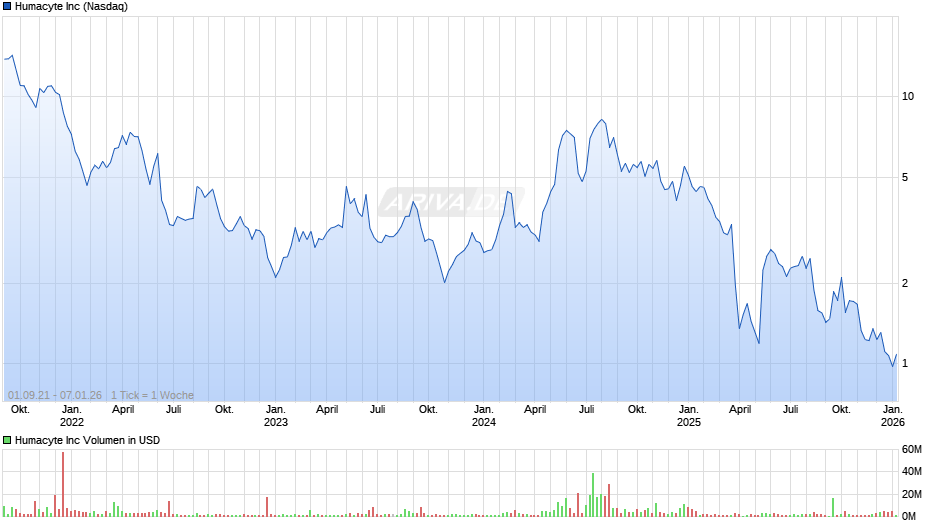The image size is (940, 526).
Task: Click the '1 Tick = 1 Woche' text
Action: coord(152,395)
